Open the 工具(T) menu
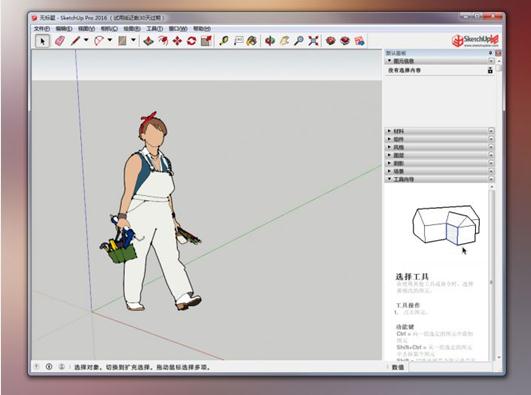The height and width of the screenshot is (395, 531). 154,29
